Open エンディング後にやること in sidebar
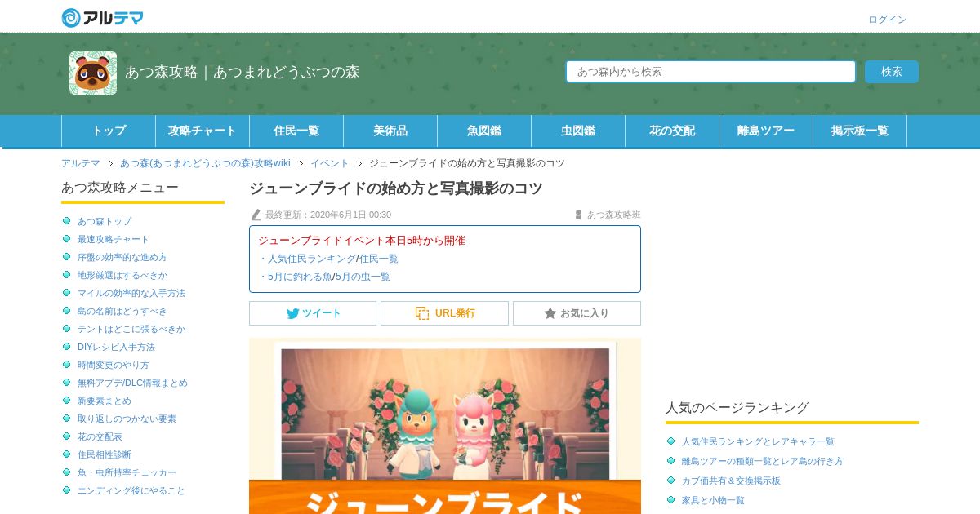The image size is (980, 514). point(131,490)
